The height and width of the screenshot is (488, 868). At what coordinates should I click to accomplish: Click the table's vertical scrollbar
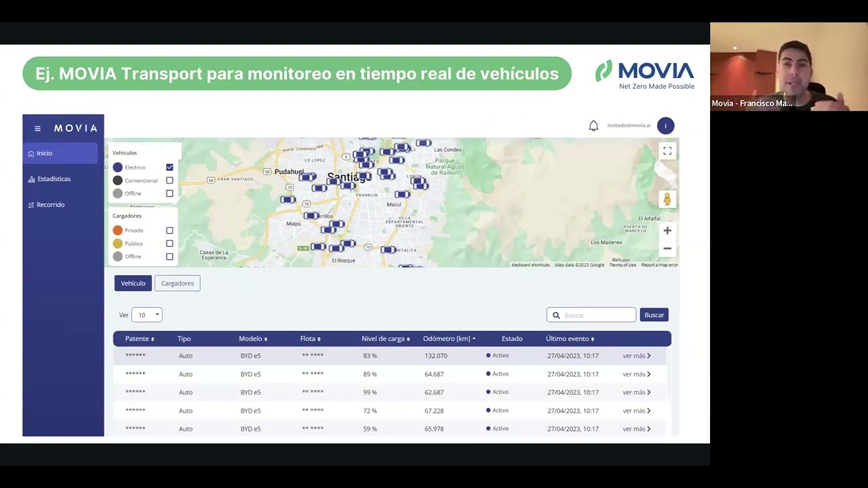[x=668, y=373]
